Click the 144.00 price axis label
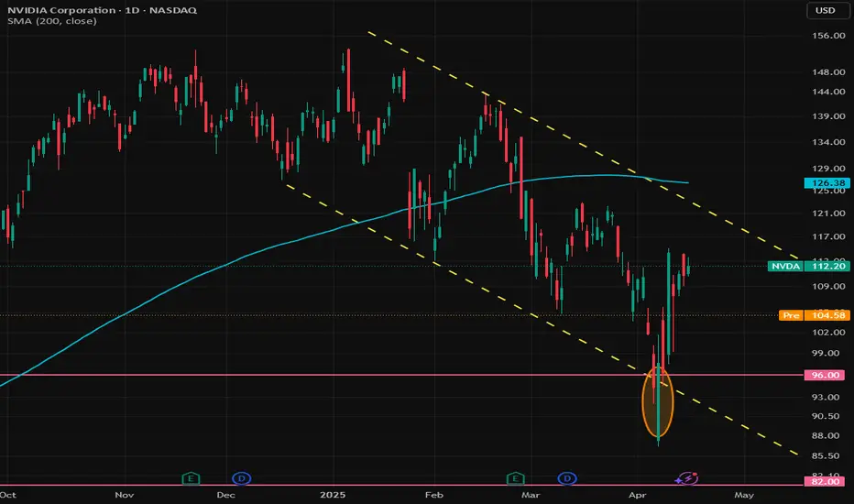854x504 pixels. 828,92
